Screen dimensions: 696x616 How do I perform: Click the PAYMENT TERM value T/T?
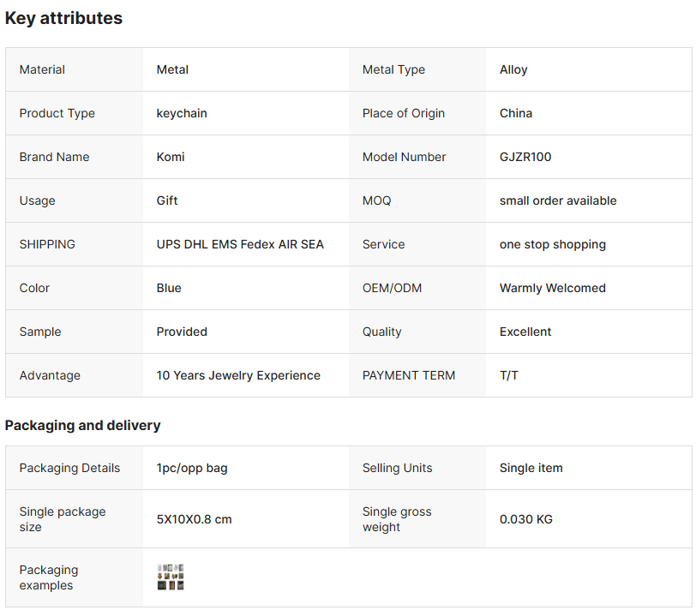coord(509,375)
